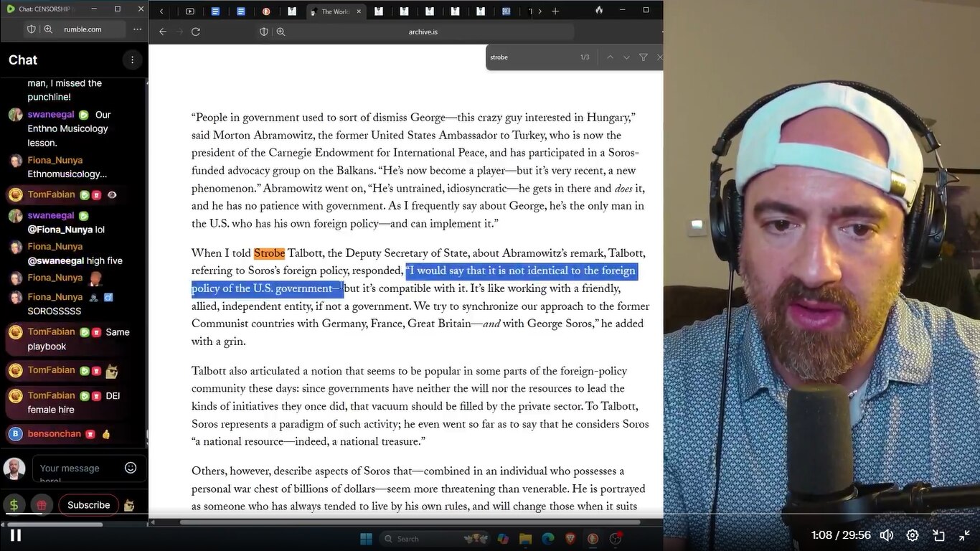This screenshot has width=980, height=551.
Task: Click the Subscribe button
Action: pos(88,504)
